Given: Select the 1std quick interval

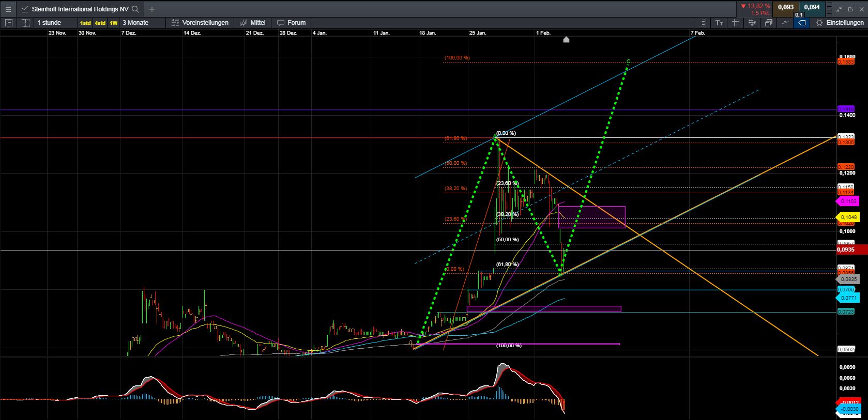Looking at the screenshot, I should (85, 23).
